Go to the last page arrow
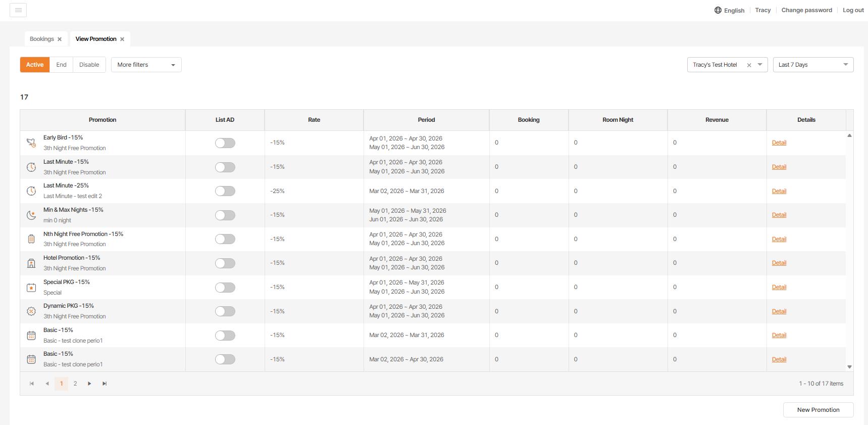Image resolution: width=868 pixels, height=425 pixels. tap(105, 384)
